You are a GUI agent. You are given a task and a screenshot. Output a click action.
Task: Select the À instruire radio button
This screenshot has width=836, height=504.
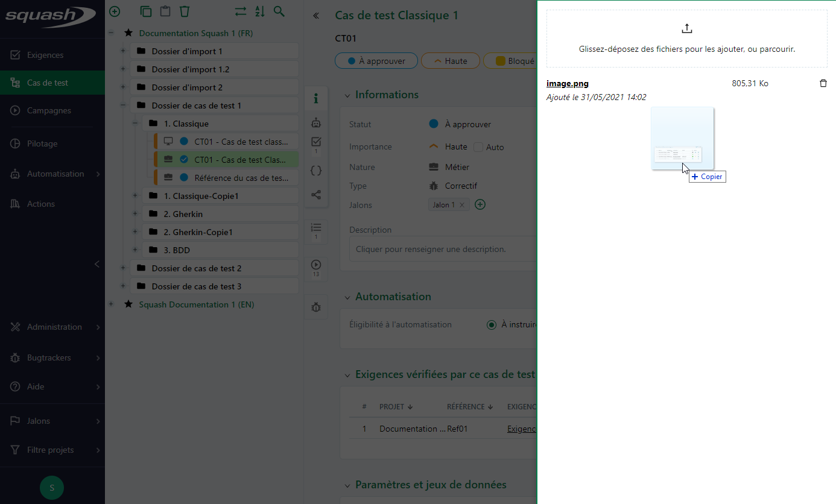click(492, 325)
